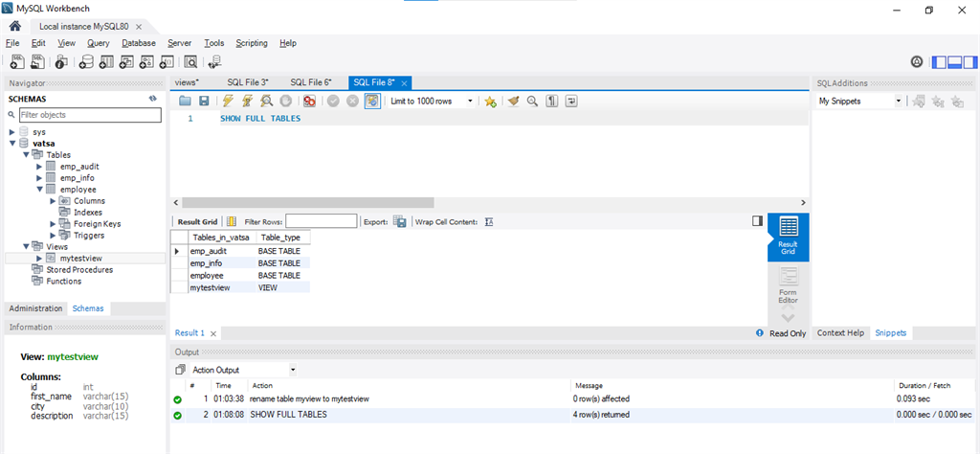Viewport: 980px width, 454px height.
Task: Open Context Help tab
Action: pyautogui.click(x=840, y=332)
